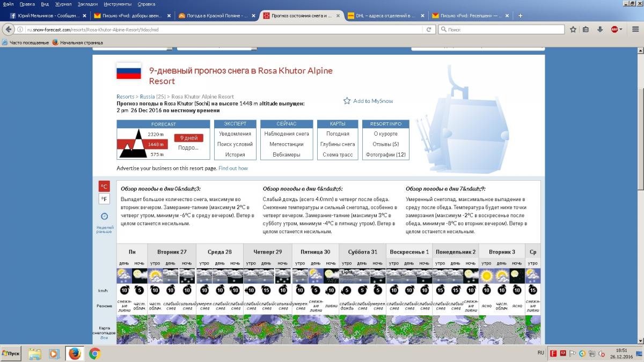
Task: Switch temperature units to °C
Action: tap(104, 187)
